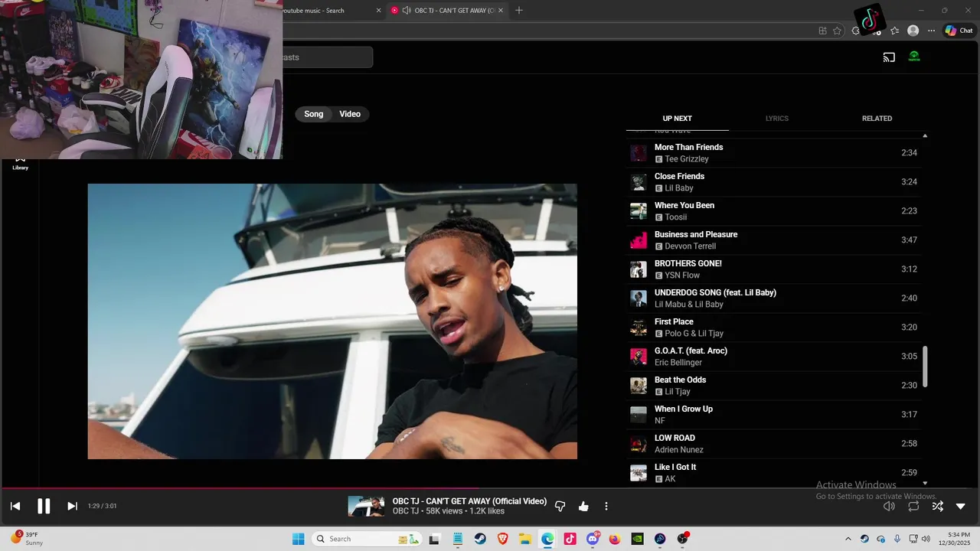Launch Steam from the taskbar
The height and width of the screenshot is (551, 980).
coord(480,539)
